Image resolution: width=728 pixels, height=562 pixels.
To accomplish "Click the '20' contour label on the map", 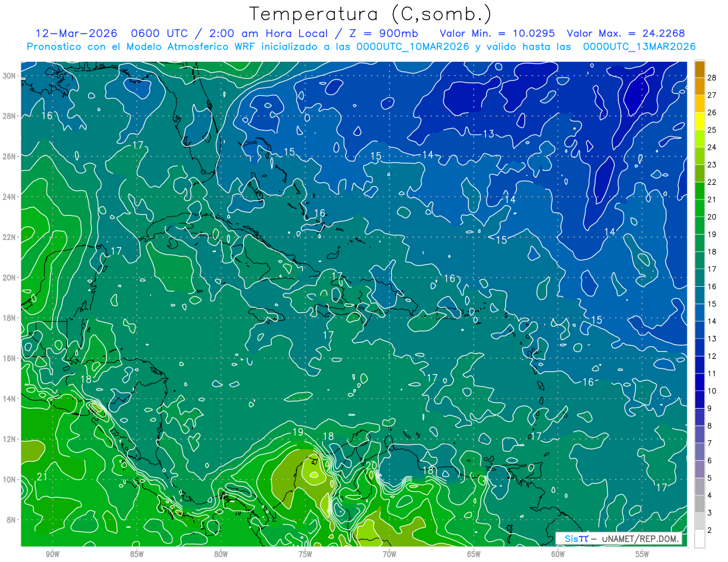I will click(x=371, y=465).
